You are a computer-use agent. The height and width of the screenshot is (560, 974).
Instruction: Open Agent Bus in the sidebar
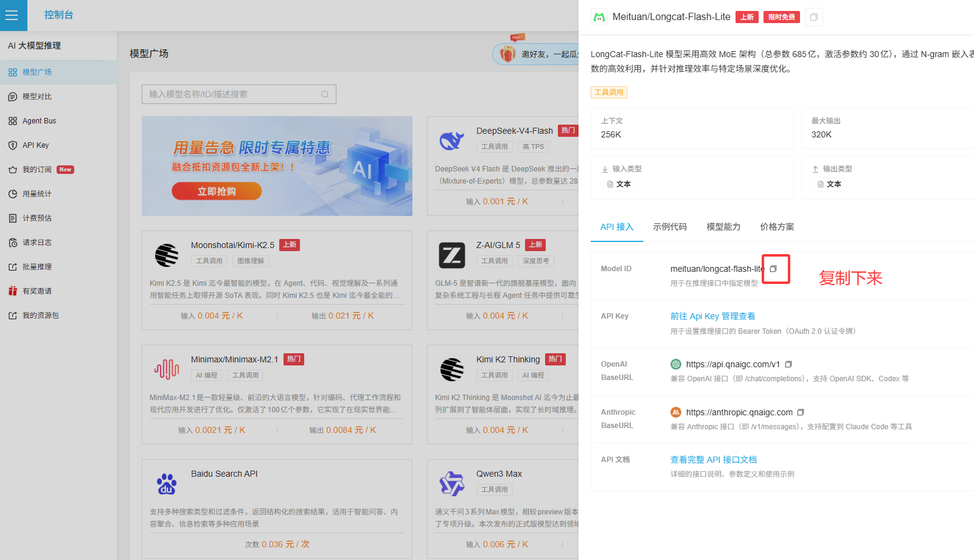(x=58, y=121)
